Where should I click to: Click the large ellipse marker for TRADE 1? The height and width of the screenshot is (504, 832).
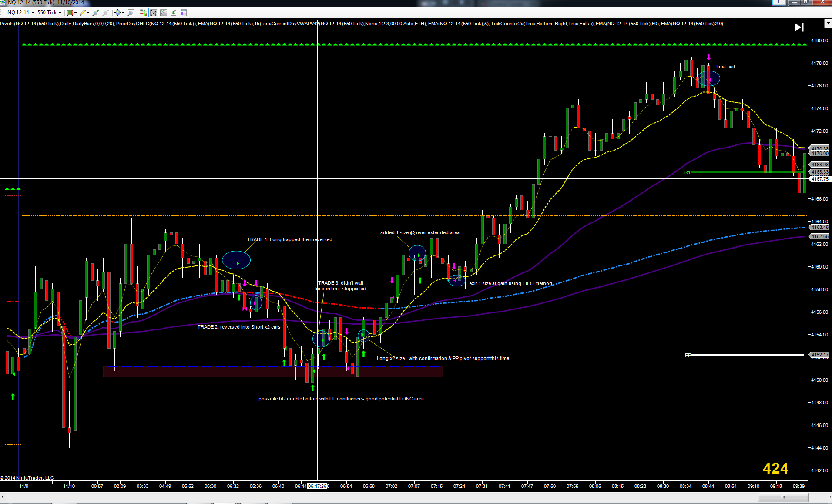[236, 260]
